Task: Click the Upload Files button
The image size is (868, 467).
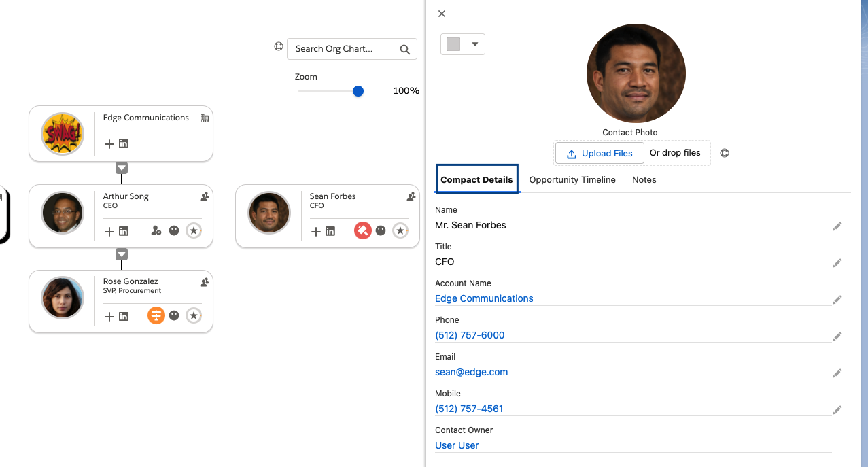Action: coord(600,153)
